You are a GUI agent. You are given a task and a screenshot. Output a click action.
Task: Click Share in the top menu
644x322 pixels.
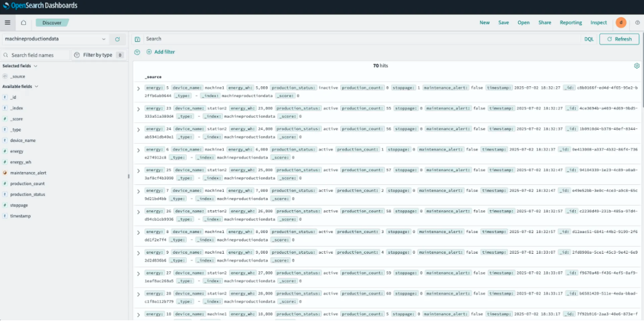pos(545,23)
